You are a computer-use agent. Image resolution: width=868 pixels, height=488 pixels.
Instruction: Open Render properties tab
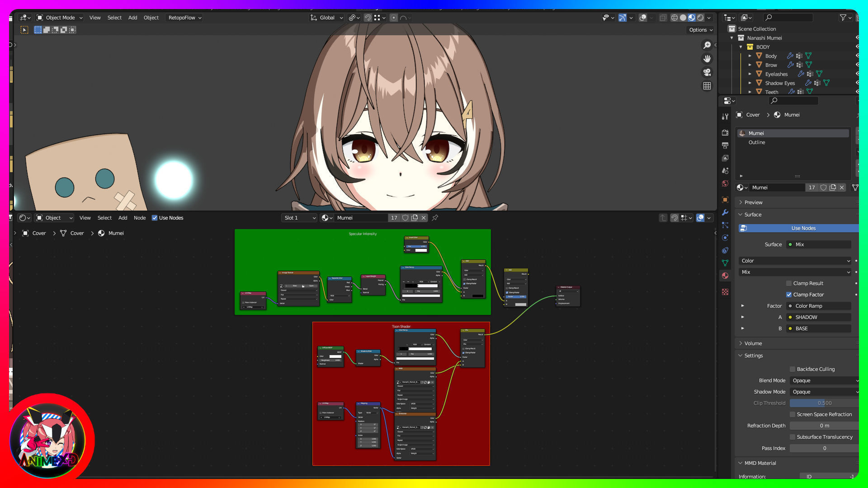(x=725, y=132)
